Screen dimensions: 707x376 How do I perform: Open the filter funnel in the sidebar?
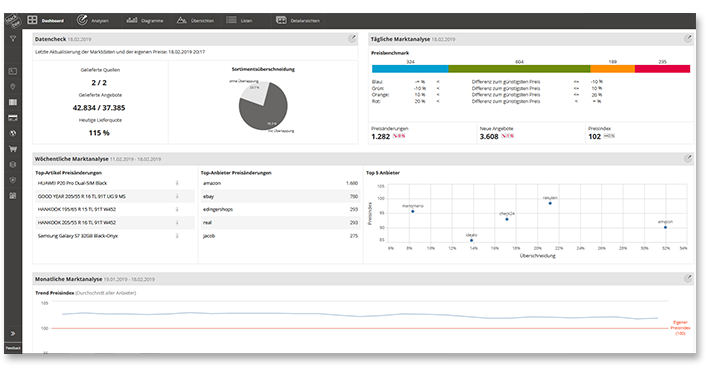pos(13,39)
